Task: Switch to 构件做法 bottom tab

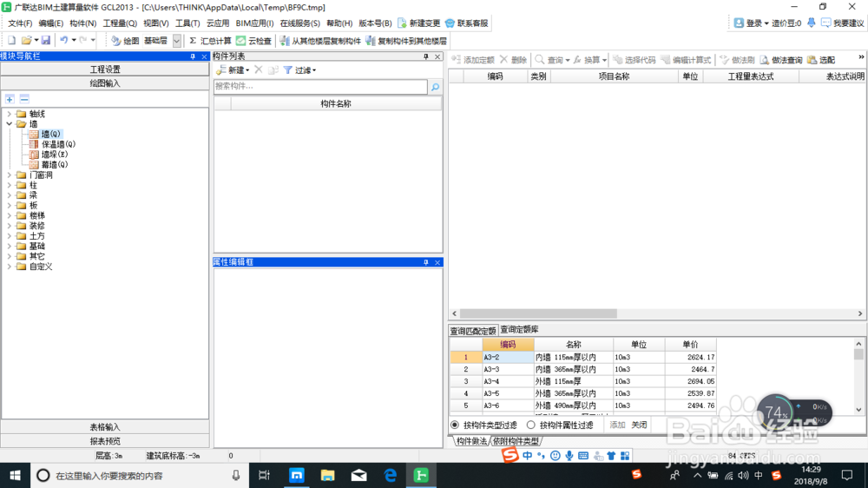Action: click(x=471, y=441)
